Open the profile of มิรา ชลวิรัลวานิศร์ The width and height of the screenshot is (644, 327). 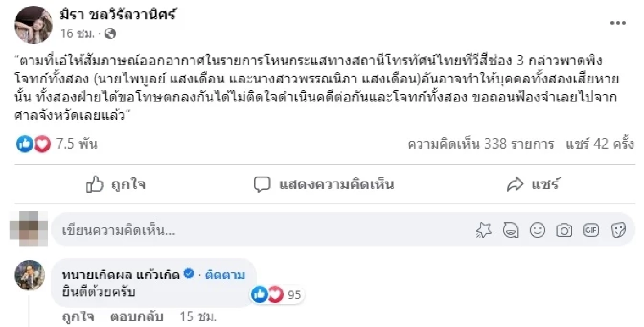coord(118,16)
